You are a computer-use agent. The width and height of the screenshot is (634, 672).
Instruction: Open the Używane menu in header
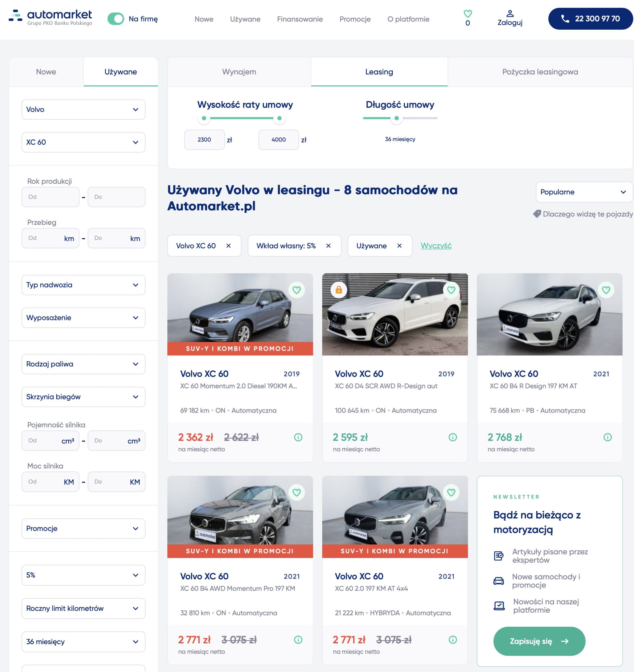pyautogui.click(x=245, y=19)
